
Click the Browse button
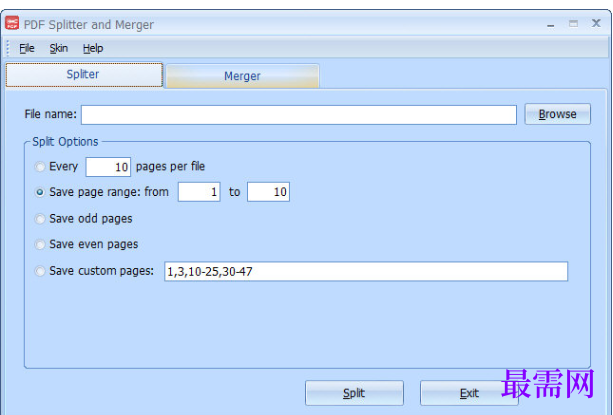557,114
